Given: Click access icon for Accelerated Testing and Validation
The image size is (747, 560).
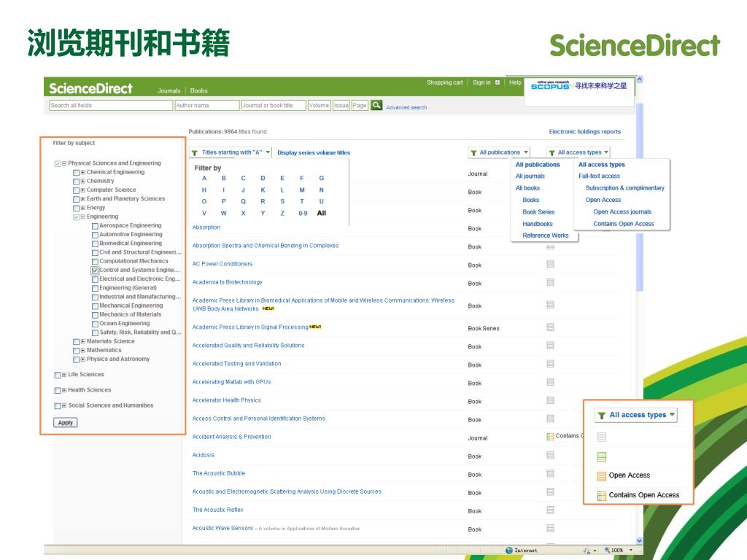Looking at the screenshot, I should 550,364.
